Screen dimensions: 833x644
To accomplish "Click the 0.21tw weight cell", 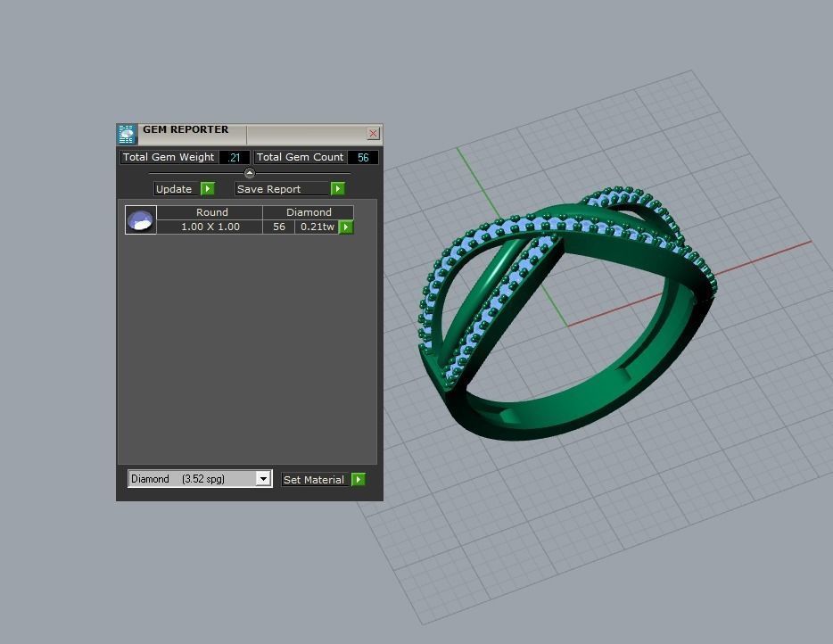I will click(318, 227).
